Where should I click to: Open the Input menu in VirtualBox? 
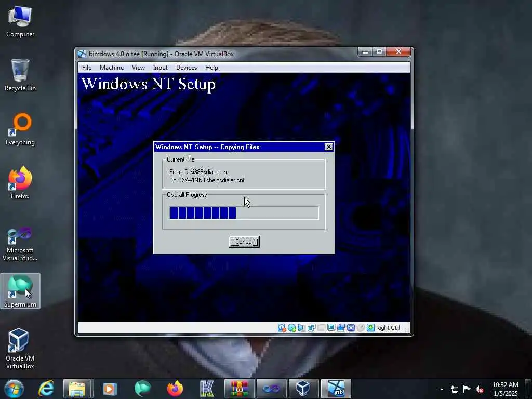click(x=160, y=68)
